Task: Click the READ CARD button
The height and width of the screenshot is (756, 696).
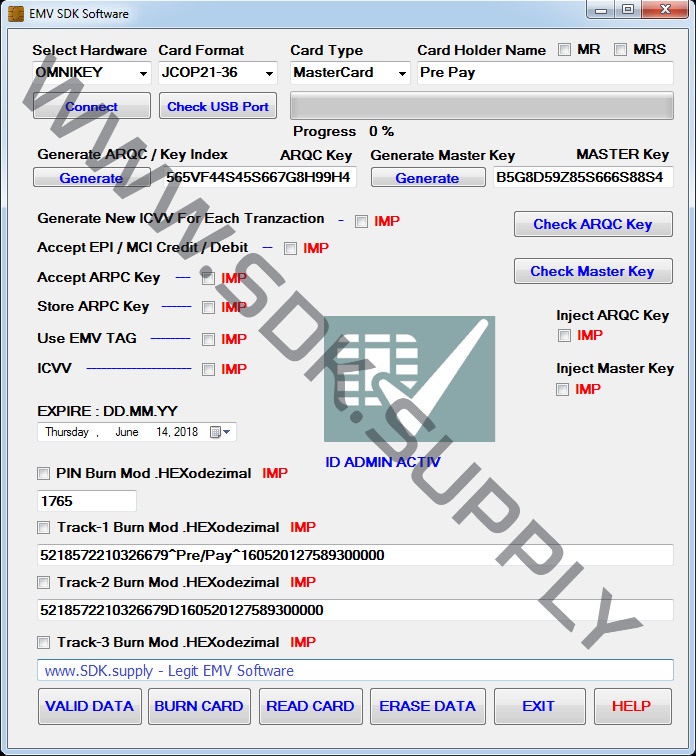Action: point(310,706)
